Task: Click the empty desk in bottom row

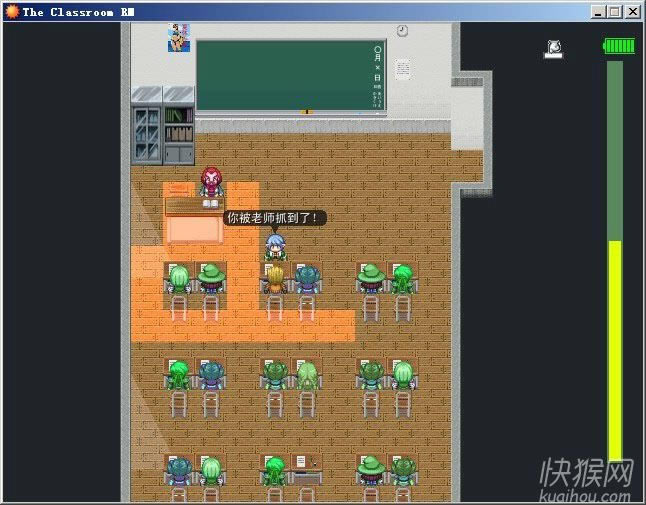Action: [x=307, y=464]
